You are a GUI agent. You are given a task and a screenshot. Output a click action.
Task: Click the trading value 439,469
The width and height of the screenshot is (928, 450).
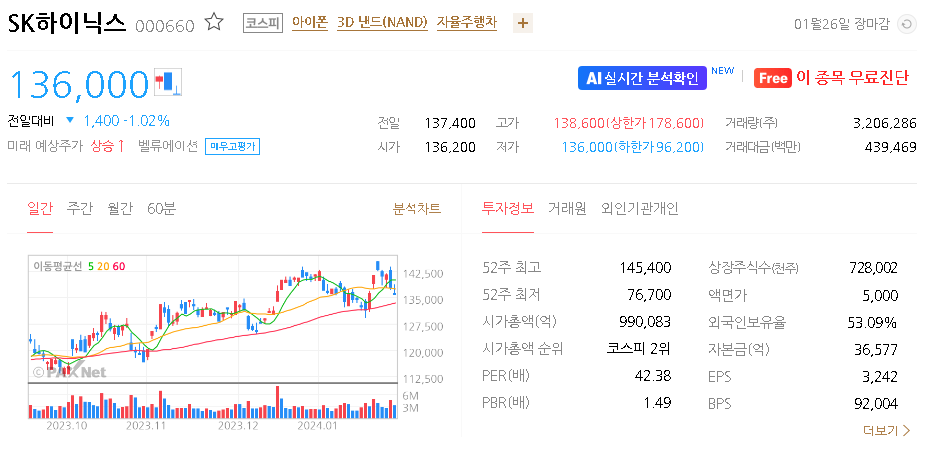891,147
